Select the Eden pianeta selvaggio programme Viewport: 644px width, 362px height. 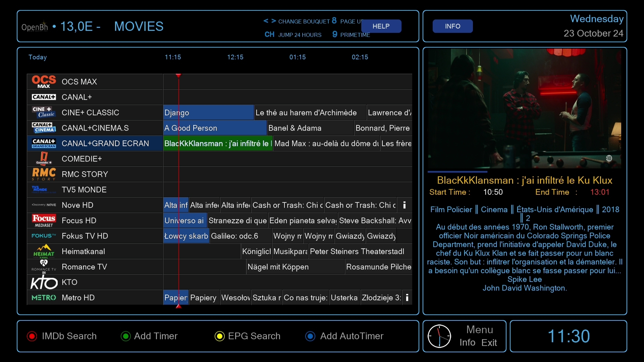(303, 221)
